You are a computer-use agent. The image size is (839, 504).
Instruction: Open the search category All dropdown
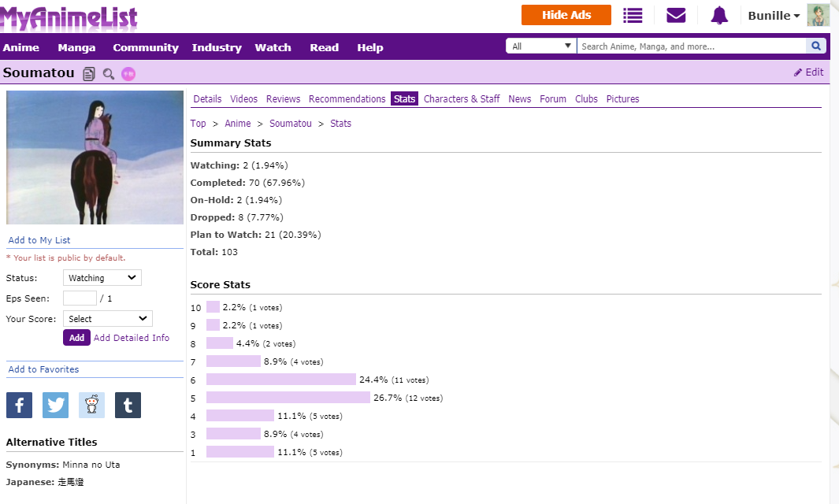[x=541, y=46]
